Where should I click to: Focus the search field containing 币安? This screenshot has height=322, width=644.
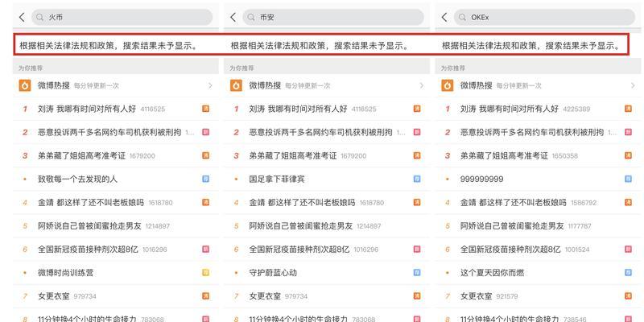point(333,17)
